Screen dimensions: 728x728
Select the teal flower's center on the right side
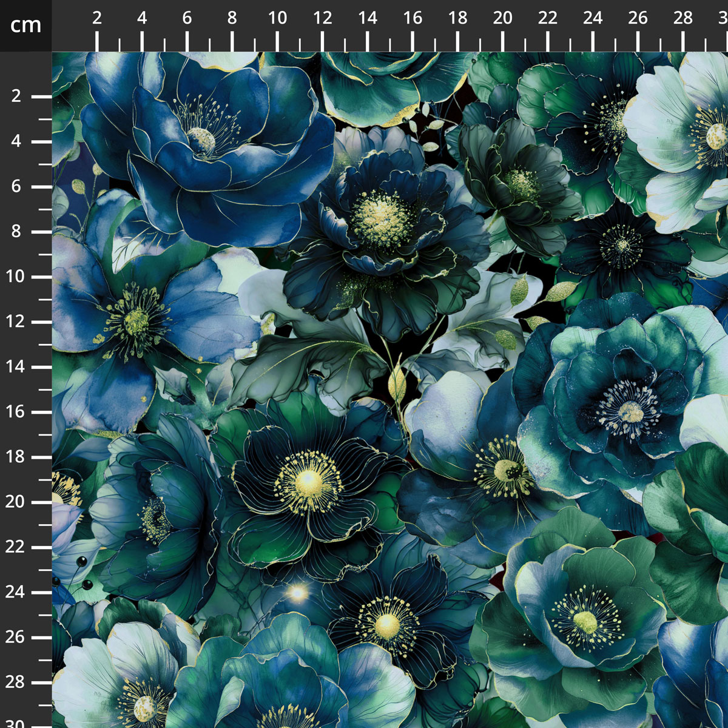[x=631, y=411]
